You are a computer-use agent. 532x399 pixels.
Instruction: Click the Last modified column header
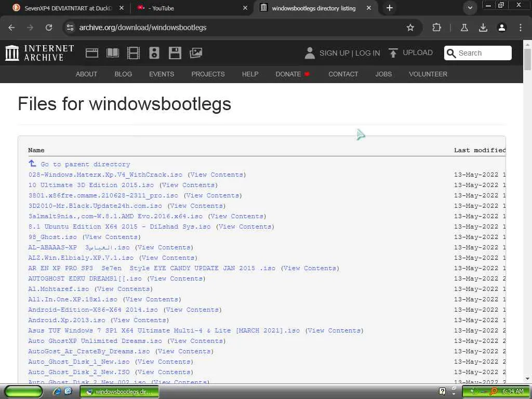[480, 150]
